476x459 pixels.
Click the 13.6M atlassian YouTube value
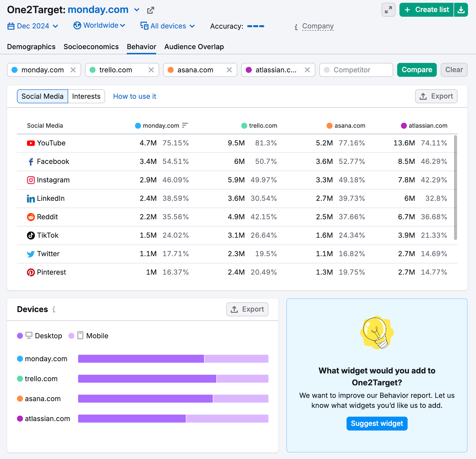tap(404, 143)
